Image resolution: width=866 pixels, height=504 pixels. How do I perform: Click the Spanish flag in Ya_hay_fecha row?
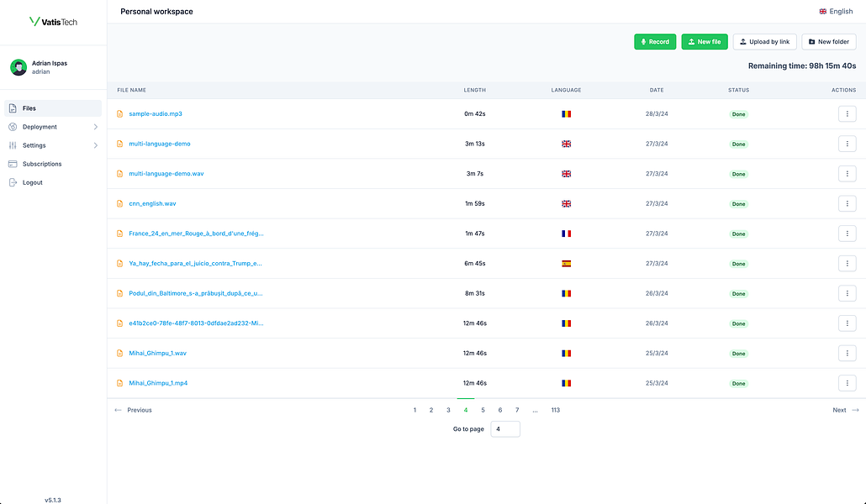(566, 263)
